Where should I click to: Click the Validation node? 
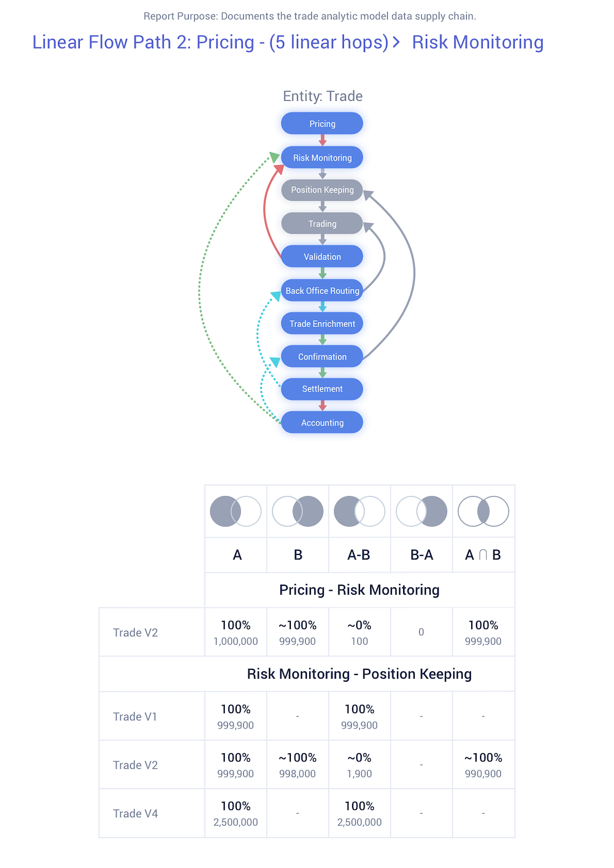tap(322, 256)
